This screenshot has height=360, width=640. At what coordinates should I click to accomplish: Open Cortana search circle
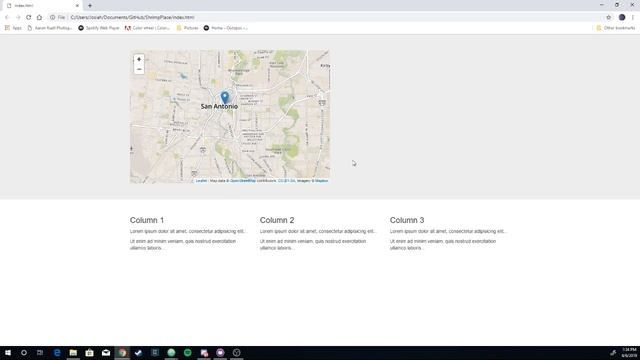(24, 353)
